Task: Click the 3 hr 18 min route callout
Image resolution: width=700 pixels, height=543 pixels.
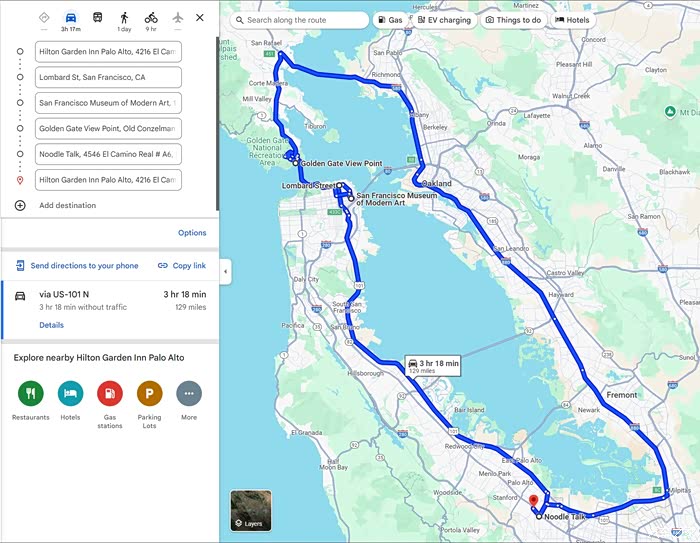Action: pyautogui.click(x=433, y=366)
